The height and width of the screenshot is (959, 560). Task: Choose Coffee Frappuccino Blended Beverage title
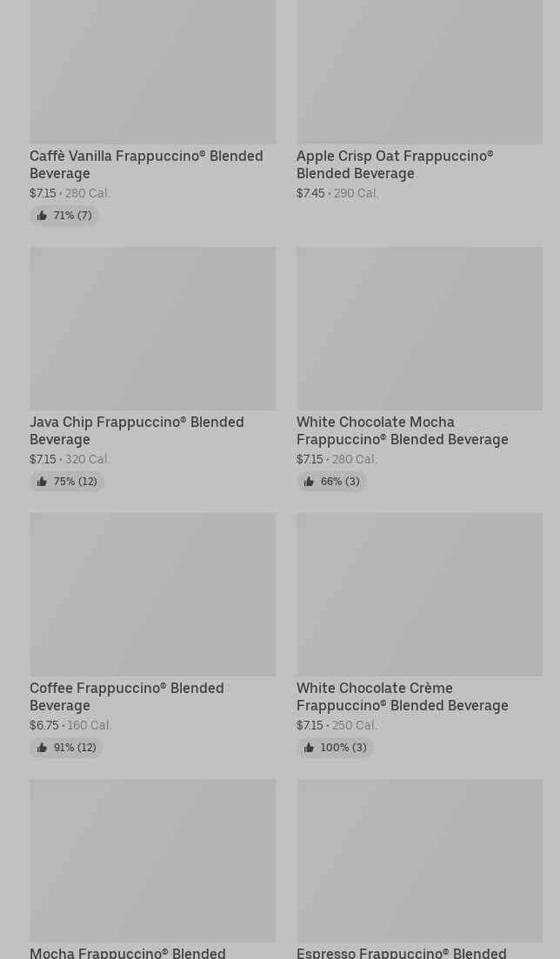coord(126,696)
